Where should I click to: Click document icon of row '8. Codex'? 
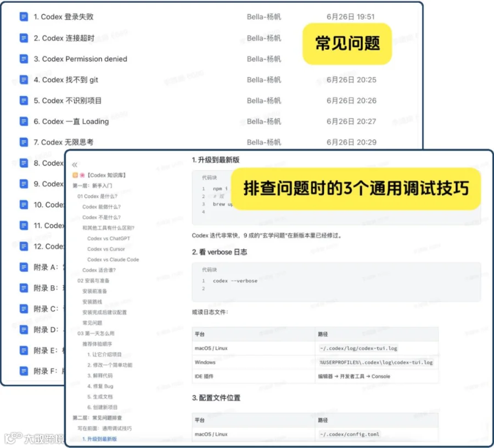(x=24, y=163)
